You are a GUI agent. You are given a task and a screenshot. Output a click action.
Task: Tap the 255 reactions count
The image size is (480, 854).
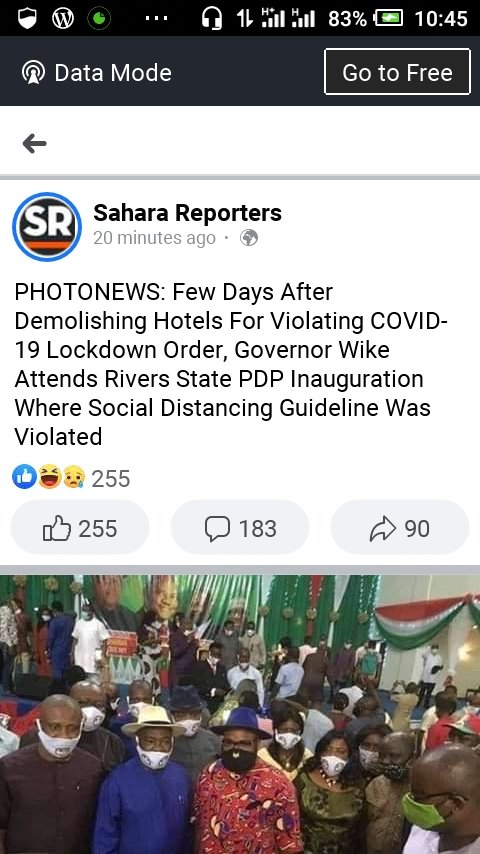(111, 479)
